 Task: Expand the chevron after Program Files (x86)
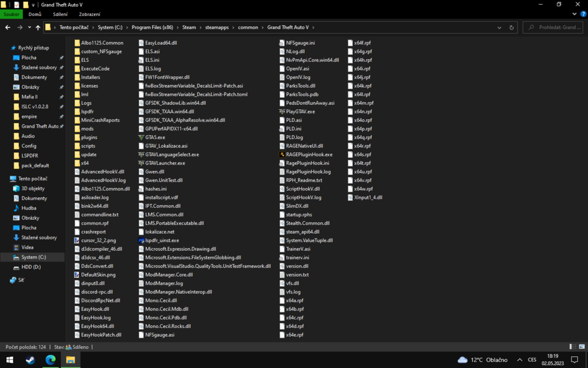(x=178, y=28)
